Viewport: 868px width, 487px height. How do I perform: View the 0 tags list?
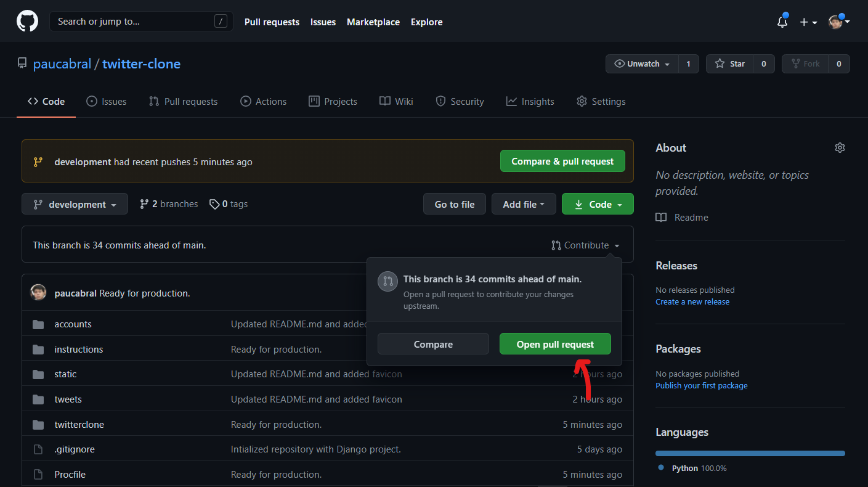[229, 204]
